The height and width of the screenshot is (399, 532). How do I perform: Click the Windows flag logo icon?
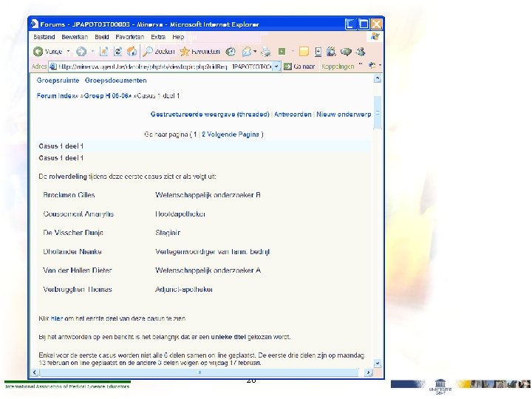tap(375, 36)
